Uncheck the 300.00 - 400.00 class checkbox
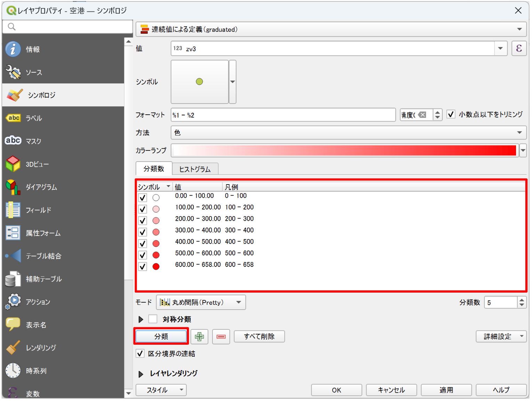This screenshot has height=401, width=532. tap(143, 232)
